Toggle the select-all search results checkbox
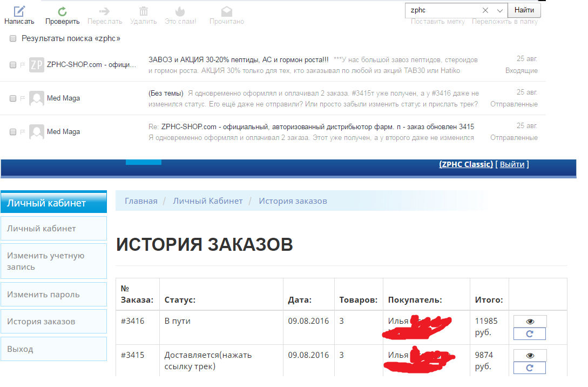 tap(13, 39)
